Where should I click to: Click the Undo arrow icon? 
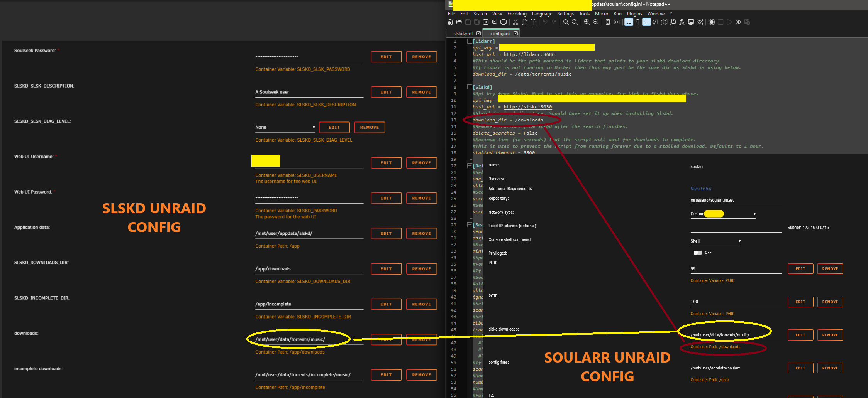tap(545, 22)
